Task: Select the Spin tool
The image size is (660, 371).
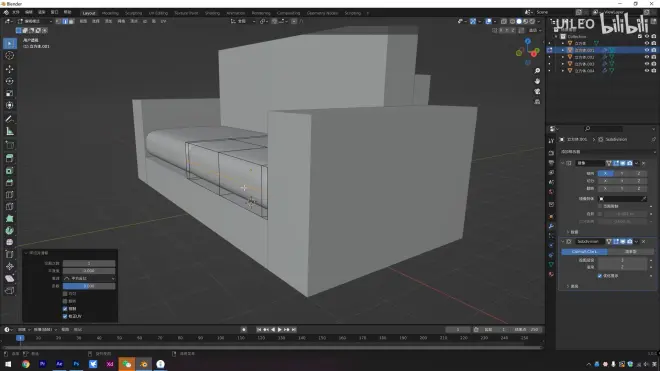Action: [x=10, y=230]
